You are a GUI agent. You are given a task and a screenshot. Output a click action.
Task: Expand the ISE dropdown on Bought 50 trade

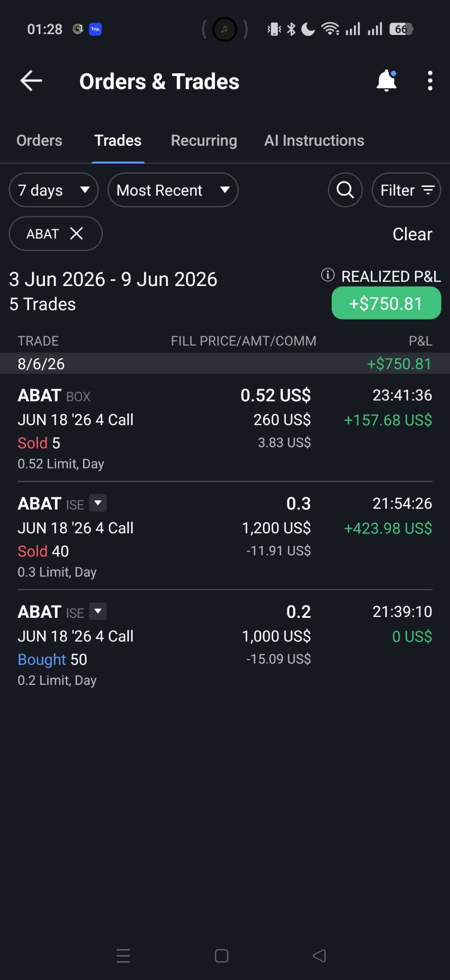coord(98,611)
